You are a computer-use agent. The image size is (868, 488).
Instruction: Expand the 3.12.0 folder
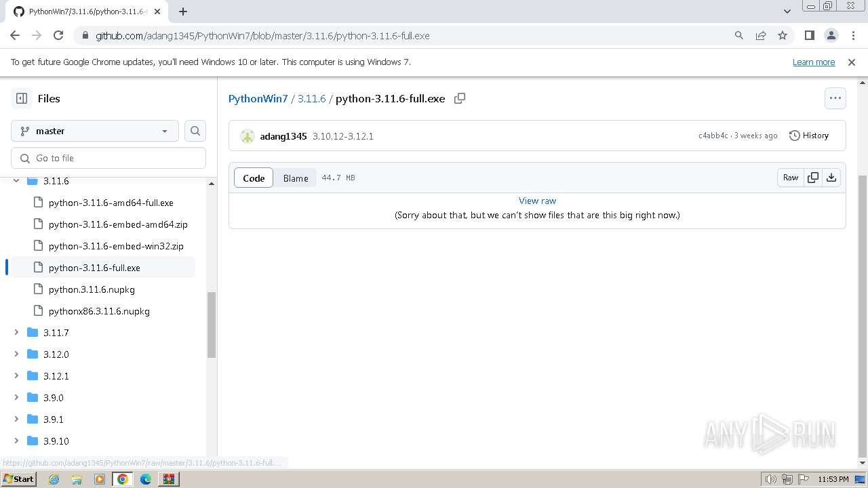[x=16, y=354]
